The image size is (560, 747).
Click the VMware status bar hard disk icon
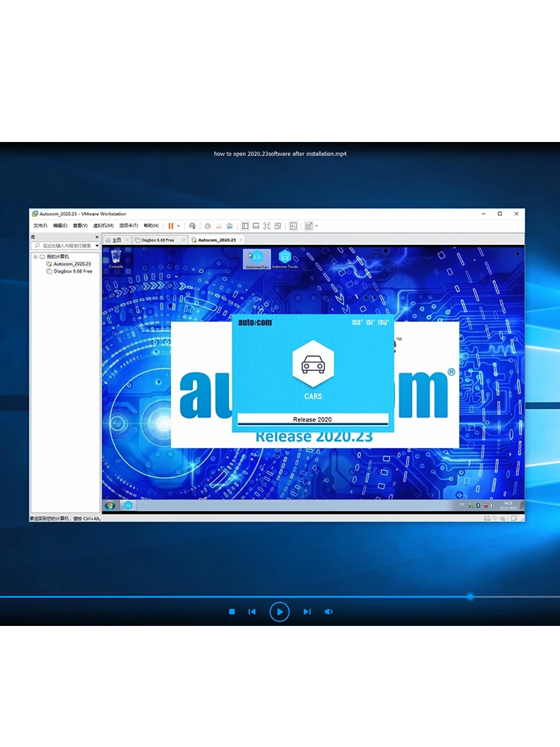(487, 518)
